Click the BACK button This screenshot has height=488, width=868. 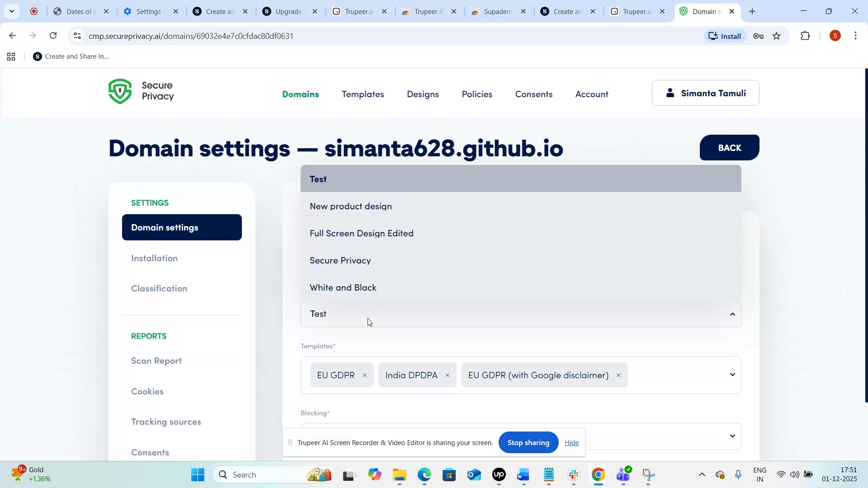click(x=729, y=147)
